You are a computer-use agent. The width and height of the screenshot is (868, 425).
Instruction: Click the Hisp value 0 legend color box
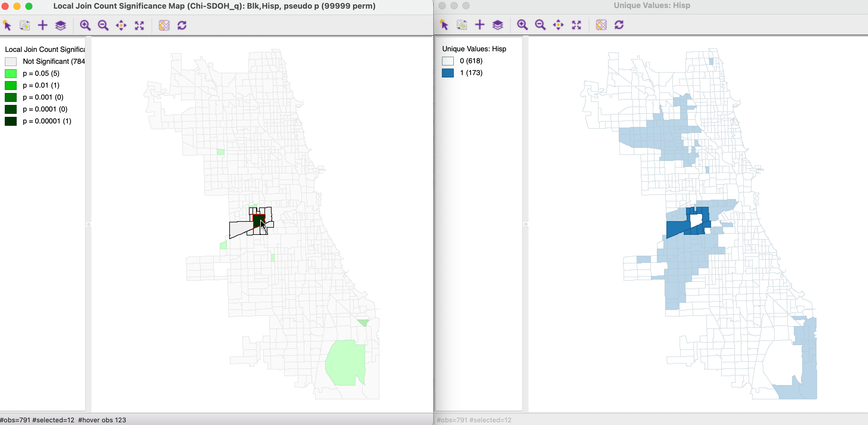pos(448,61)
